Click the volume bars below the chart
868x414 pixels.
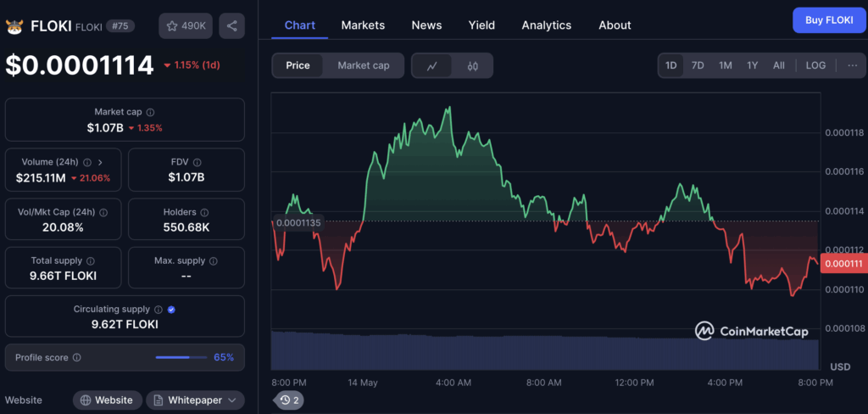[x=545, y=351]
